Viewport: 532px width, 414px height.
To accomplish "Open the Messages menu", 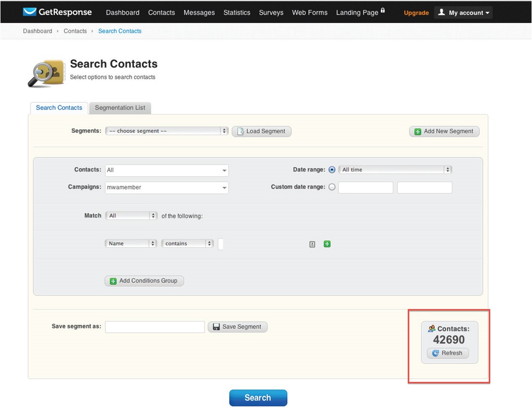I will [199, 12].
